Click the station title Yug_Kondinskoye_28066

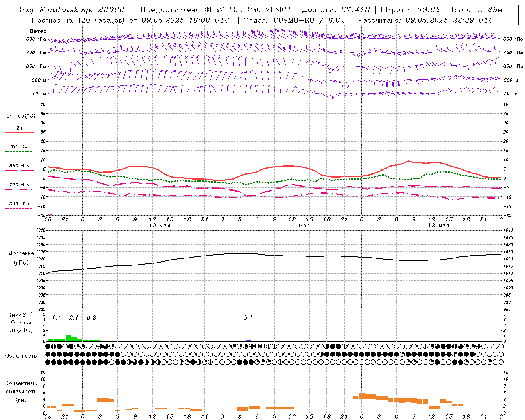71,10
